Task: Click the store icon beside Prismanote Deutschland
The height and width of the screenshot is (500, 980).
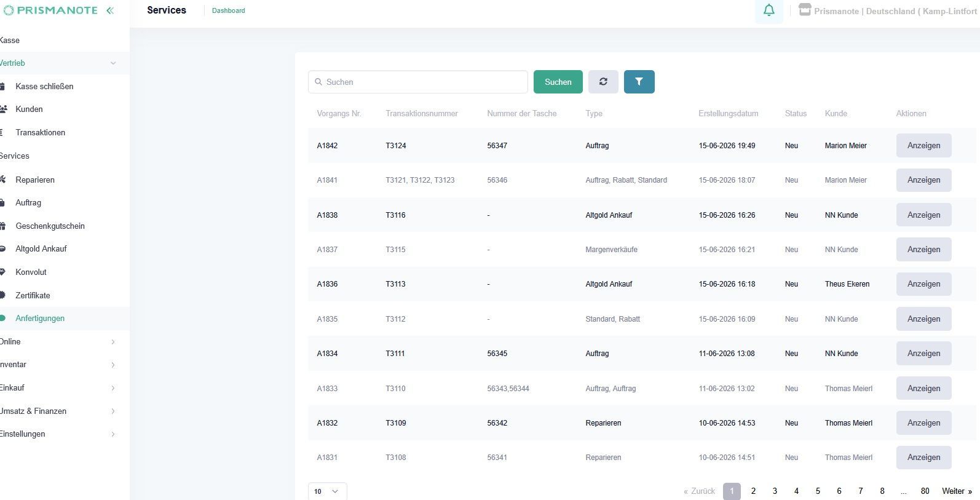Action: click(x=805, y=10)
